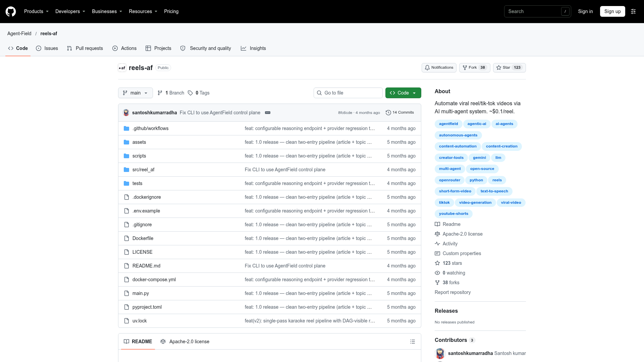
Task: View 1 Branch list
Action: click(x=171, y=93)
